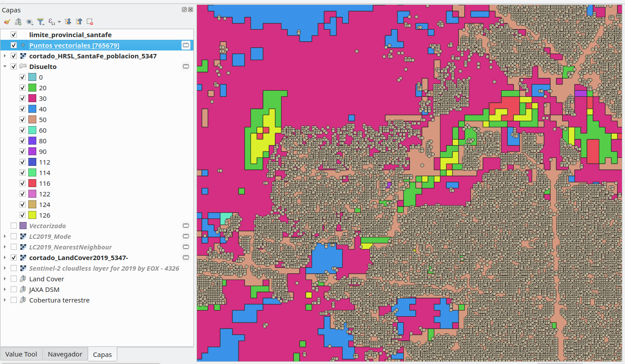The width and height of the screenshot is (625, 364).
Task: Click the Expand All layers icon
Action: point(68,21)
